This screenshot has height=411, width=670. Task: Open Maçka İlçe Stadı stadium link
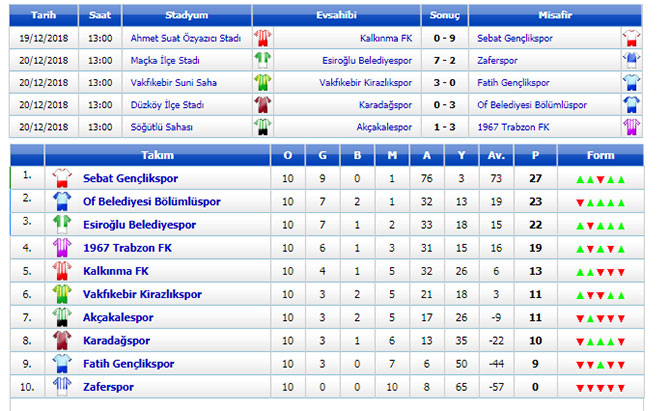(x=165, y=60)
